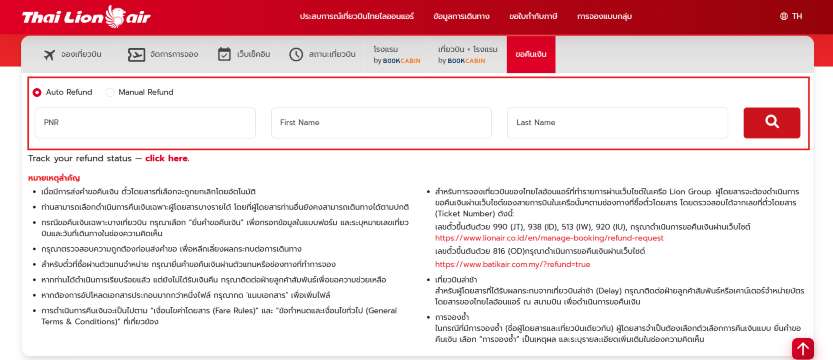Open the batikair.com.my refund link
Viewport: 833px width, 360px height.
pyautogui.click(x=512, y=264)
